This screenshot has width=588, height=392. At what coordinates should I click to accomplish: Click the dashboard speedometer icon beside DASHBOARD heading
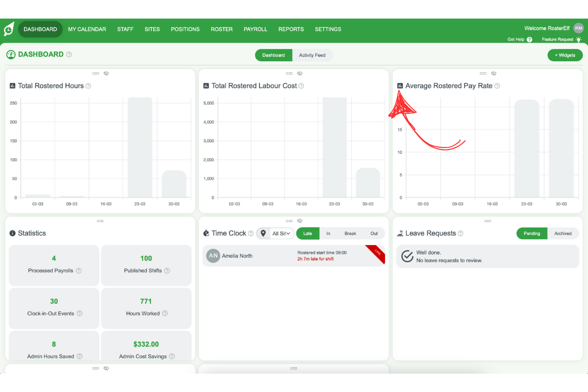(x=11, y=54)
